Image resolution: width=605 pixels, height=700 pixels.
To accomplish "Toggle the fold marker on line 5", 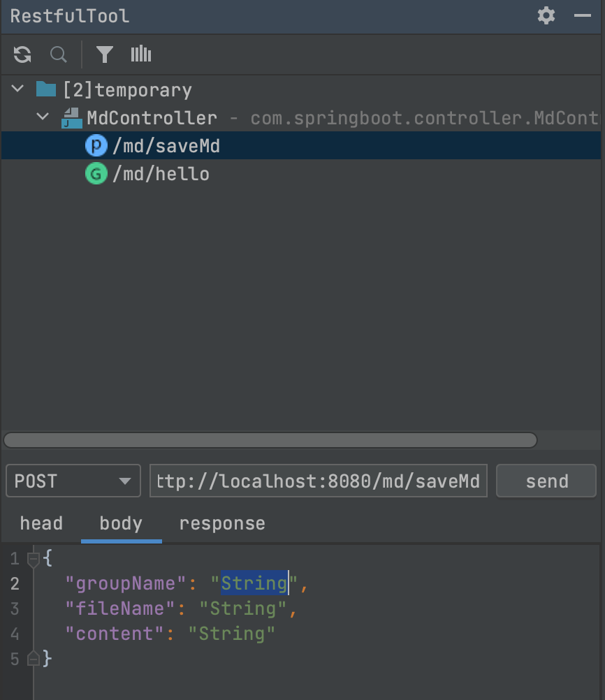I will point(33,658).
